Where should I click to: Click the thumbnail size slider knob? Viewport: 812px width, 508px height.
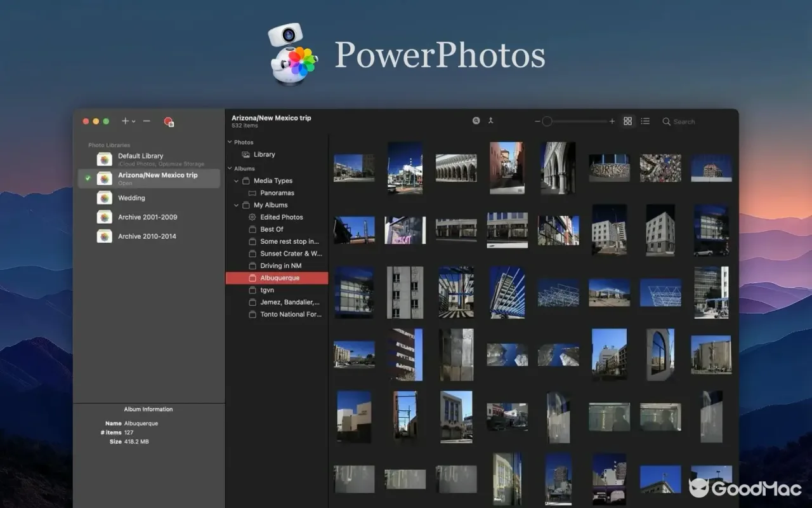[x=547, y=121]
